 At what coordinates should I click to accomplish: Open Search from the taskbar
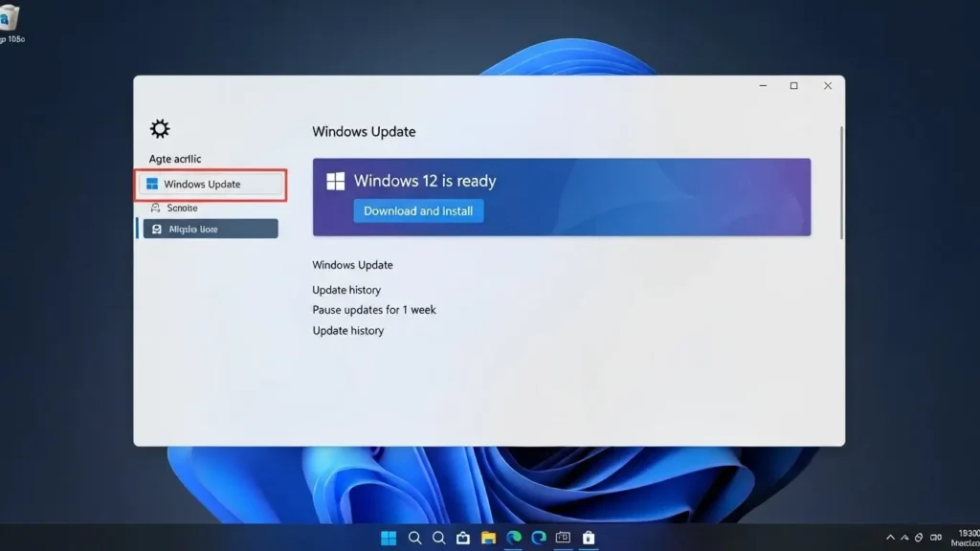415,537
